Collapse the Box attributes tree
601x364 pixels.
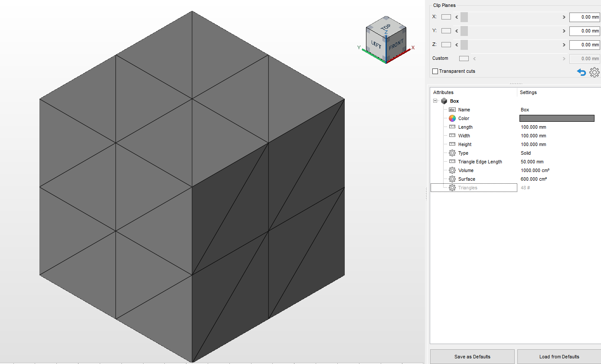435,100
